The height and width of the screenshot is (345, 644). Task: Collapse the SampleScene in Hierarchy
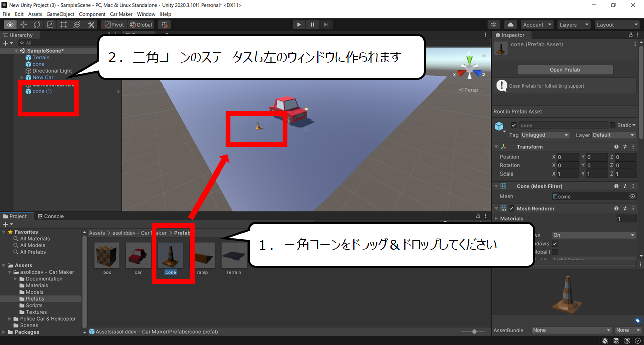pos(16,51)
